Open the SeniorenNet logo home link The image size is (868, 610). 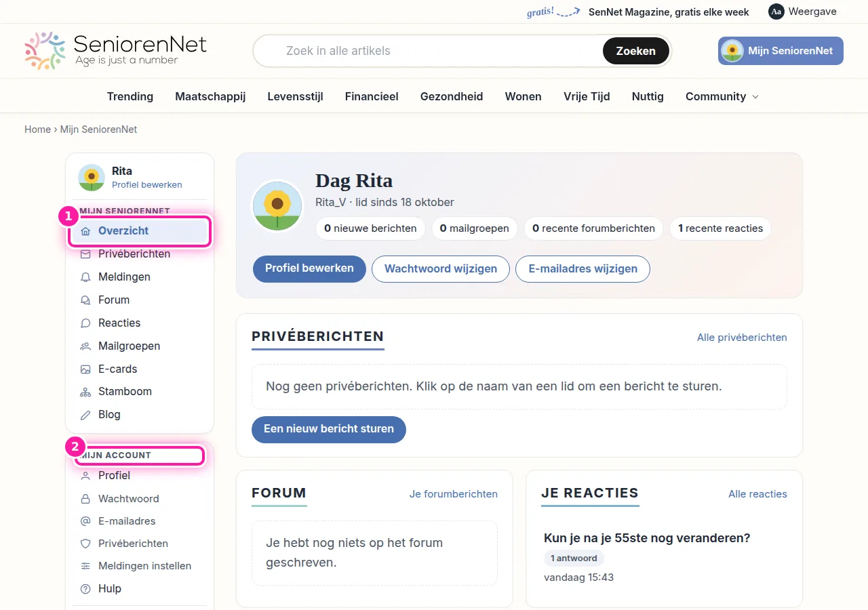pos(115,51)
